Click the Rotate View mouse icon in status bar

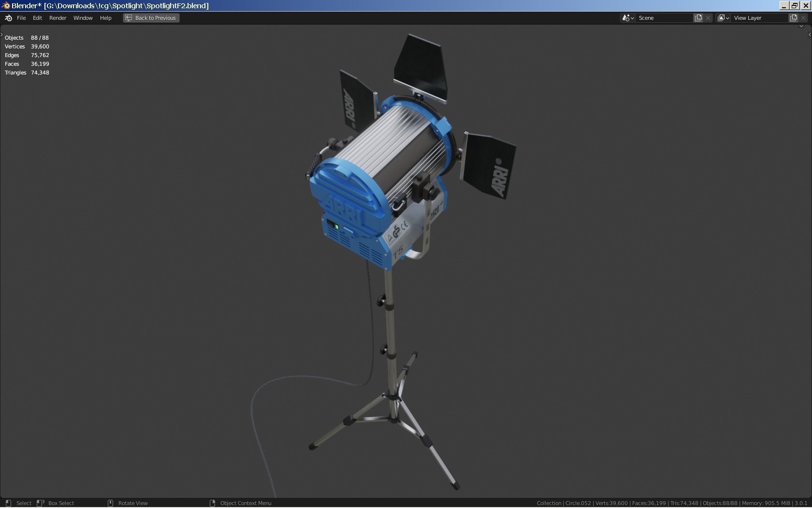(110, 503)
